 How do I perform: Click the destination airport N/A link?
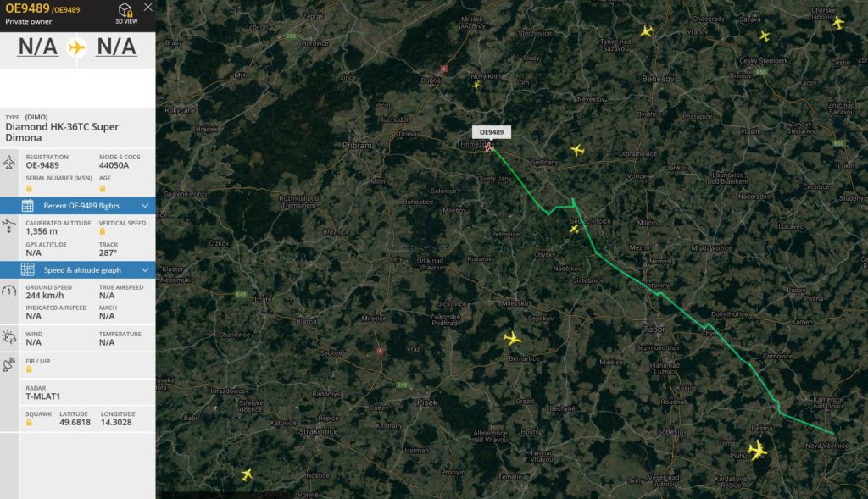[116, 47]
